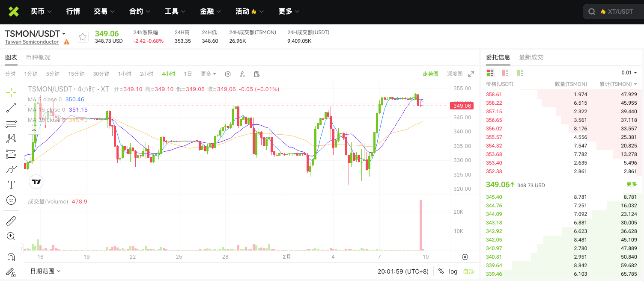This screenshot has height=283, width=644.
Task: Select the trend line drawing tool
Action: point(11,108)
